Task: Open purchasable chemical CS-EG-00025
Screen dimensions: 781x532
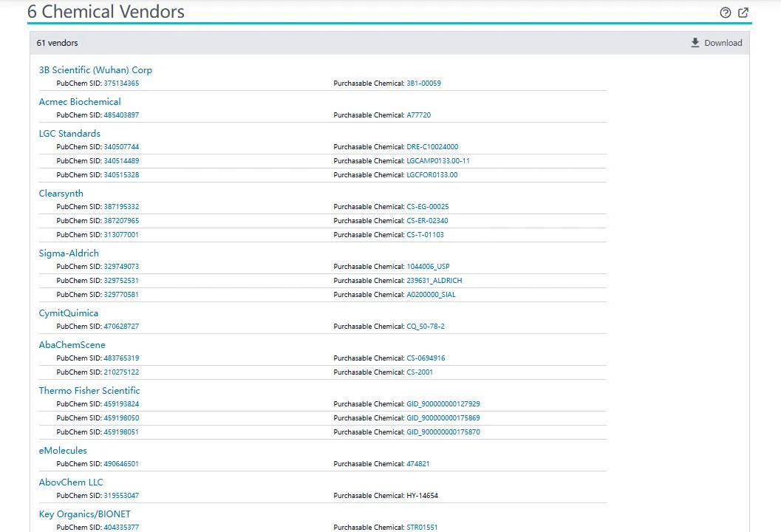Action: [428, 207]
